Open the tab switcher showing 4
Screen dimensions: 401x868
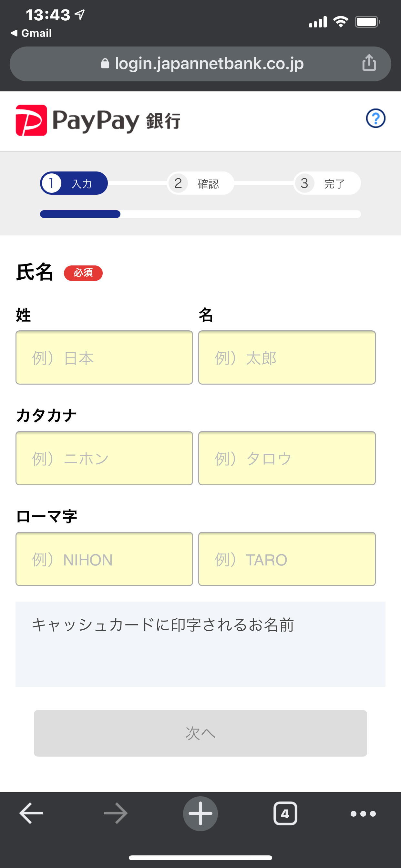pos(285,813)
